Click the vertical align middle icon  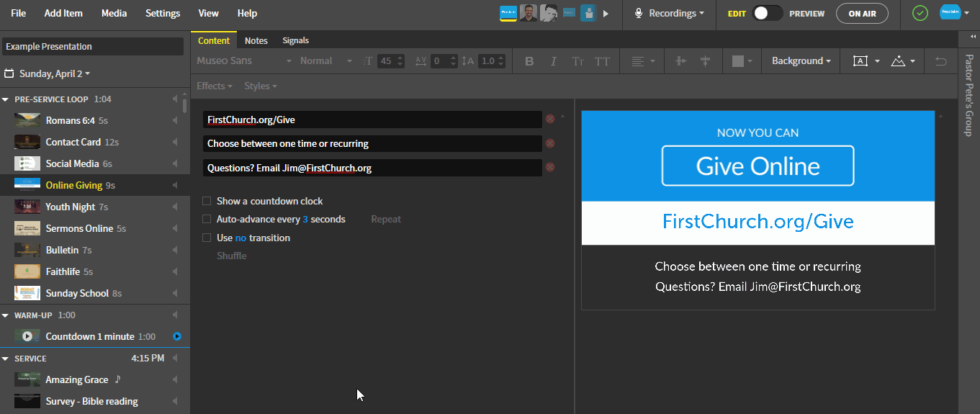tap(705, 61)
